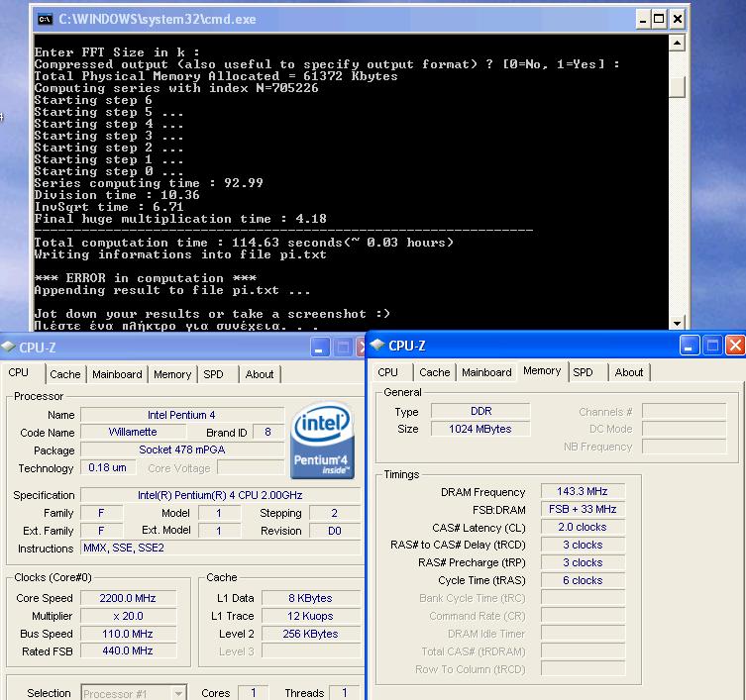Image resolution: width=746 pixels, height=700 pixels.
Task: Click the Code Name value Willamette
Action: pyautogui.click(x=133, y=432)
